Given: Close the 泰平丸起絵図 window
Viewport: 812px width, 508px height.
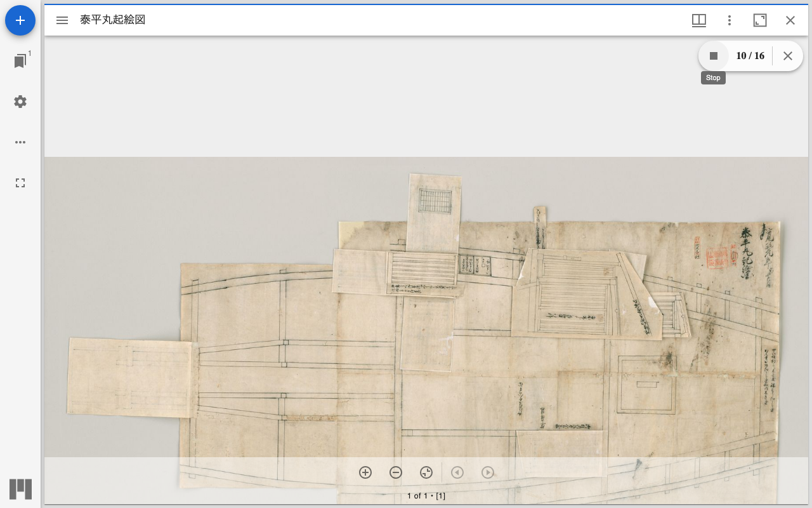Looking at the screenshot, I should [x=790, y=20].
